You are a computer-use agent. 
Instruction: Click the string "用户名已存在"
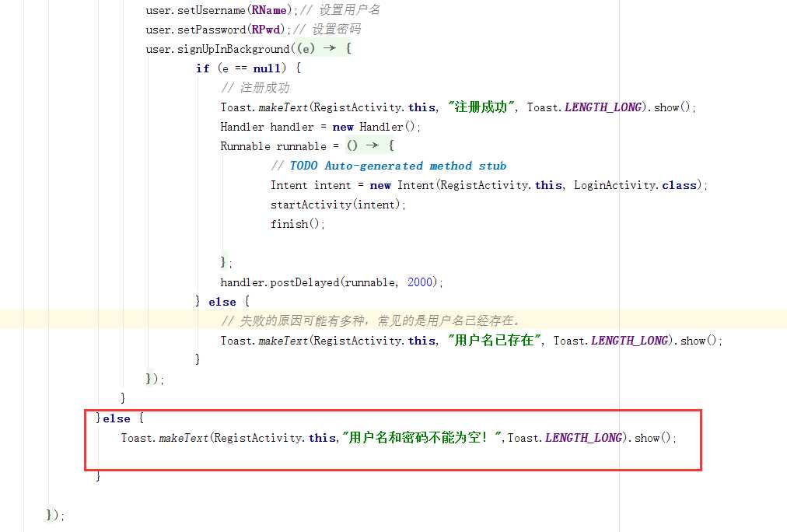pos(495,341)
